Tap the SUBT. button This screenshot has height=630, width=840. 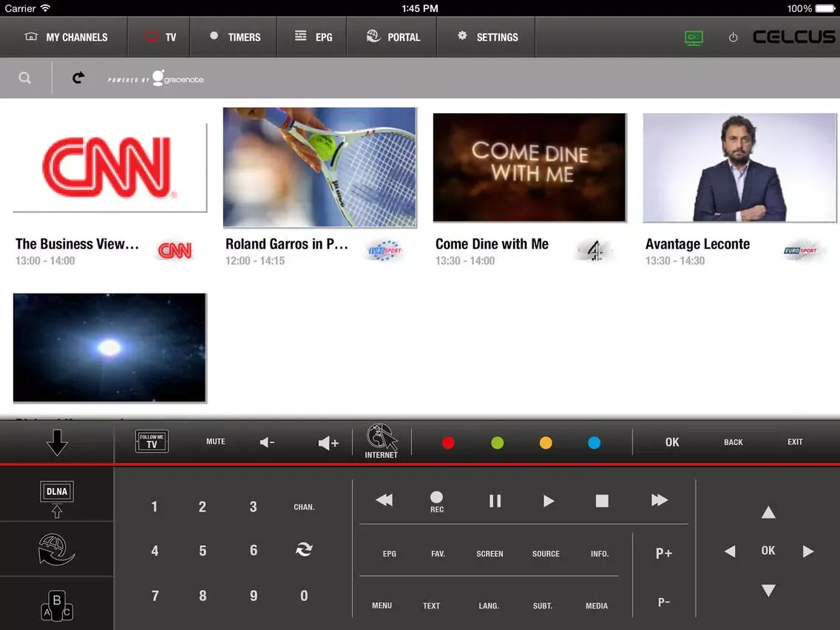tap(543, 606)
